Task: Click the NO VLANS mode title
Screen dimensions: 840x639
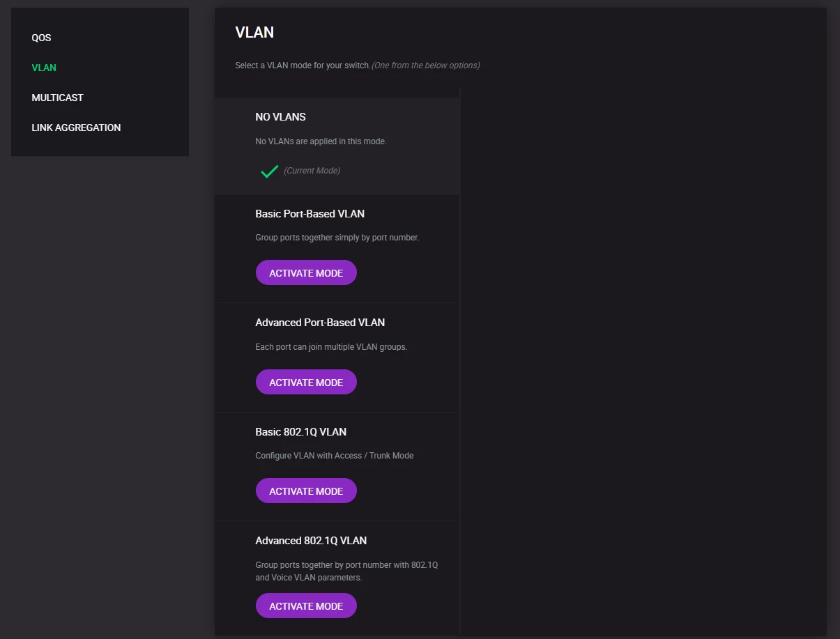Action: pyautogui.click(x=280, y=117)
